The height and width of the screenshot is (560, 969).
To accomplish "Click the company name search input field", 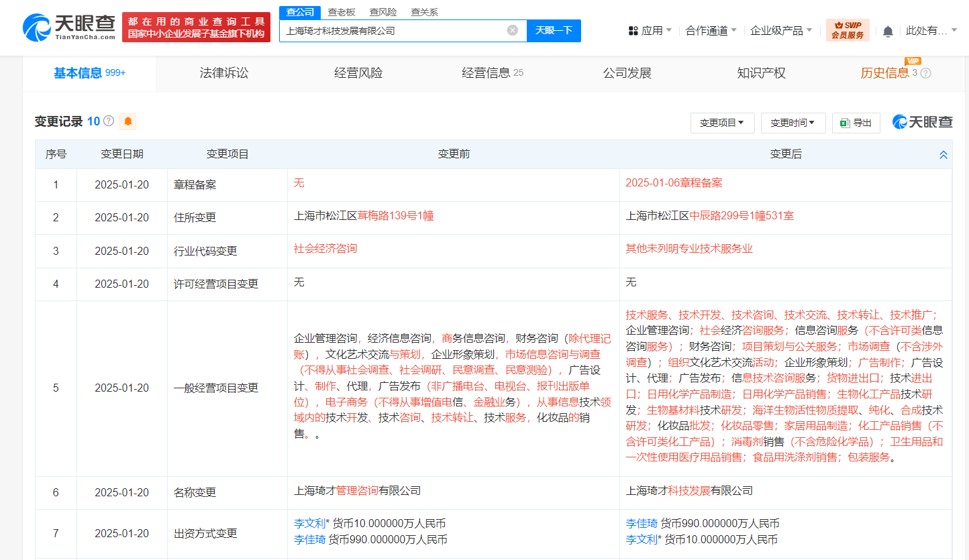I will [x=393, y=30].
